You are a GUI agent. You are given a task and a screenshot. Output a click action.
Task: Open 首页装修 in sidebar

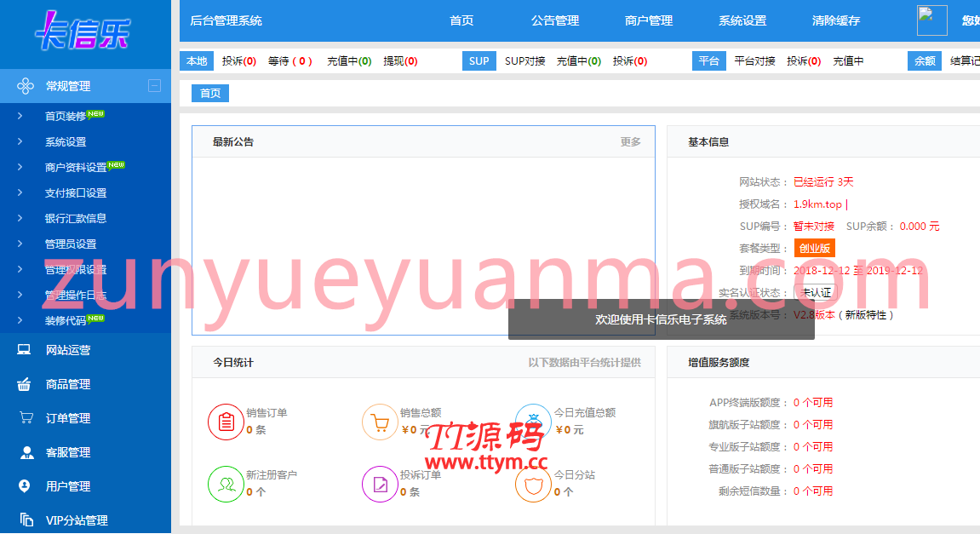pyautogui.click(x=66, y=117)
